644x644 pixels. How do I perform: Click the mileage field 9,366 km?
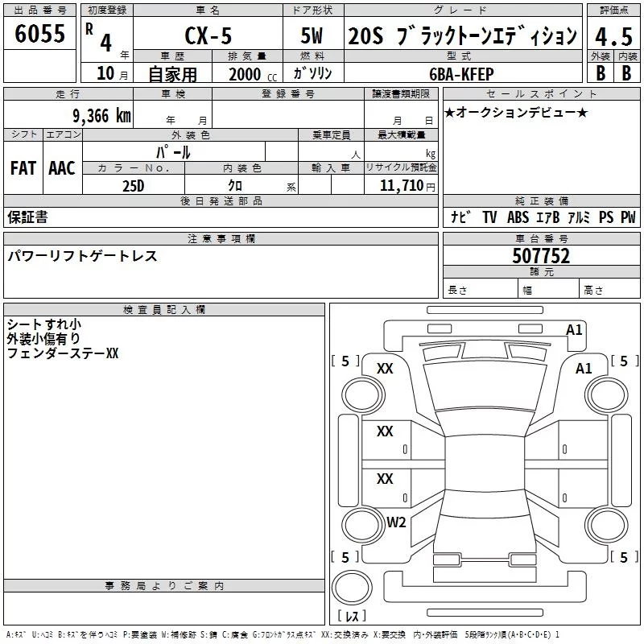pyautogui.click(x=101, y=116)
